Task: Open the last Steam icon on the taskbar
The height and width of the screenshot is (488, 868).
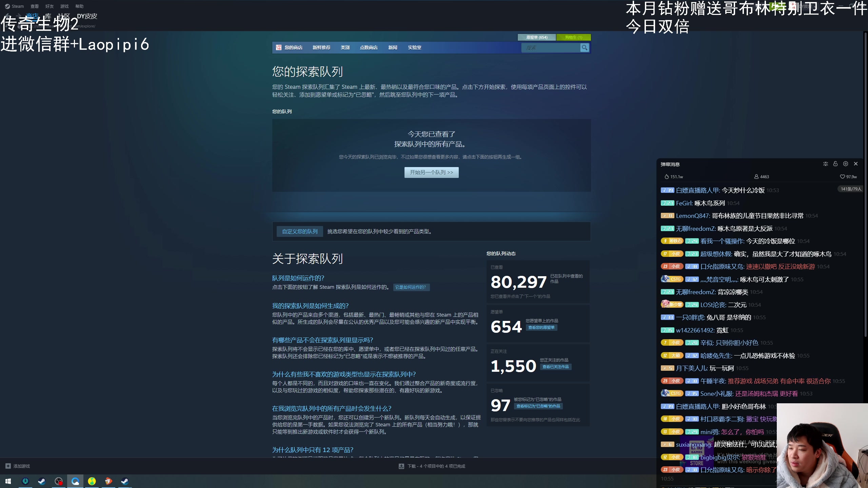Action: coord(125,481)
